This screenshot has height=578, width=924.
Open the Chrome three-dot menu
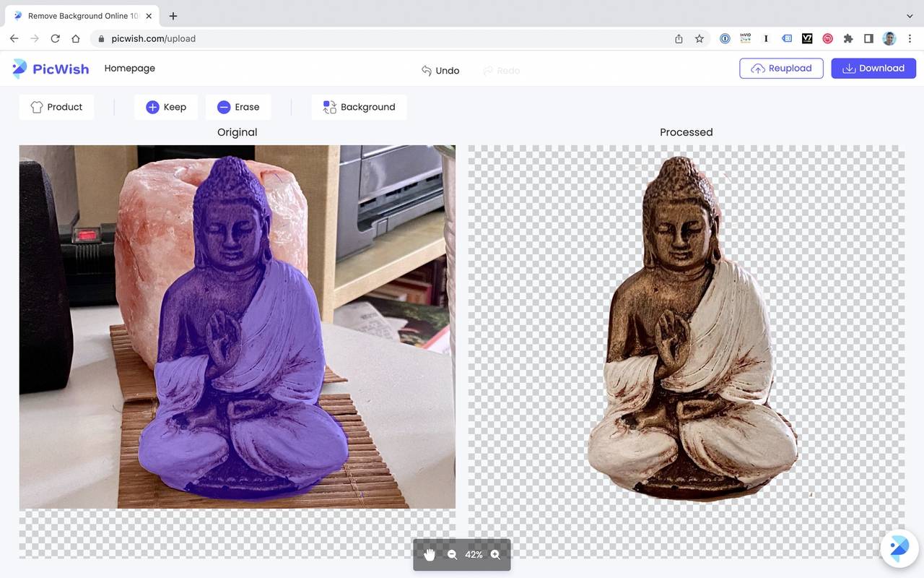(x=910, y=39)
